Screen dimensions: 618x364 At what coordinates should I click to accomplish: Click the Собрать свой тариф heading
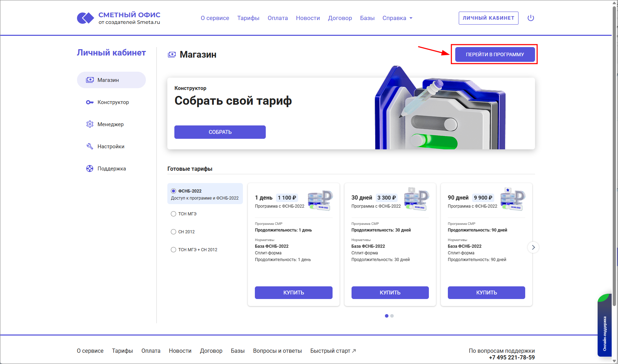pos(233,101)
